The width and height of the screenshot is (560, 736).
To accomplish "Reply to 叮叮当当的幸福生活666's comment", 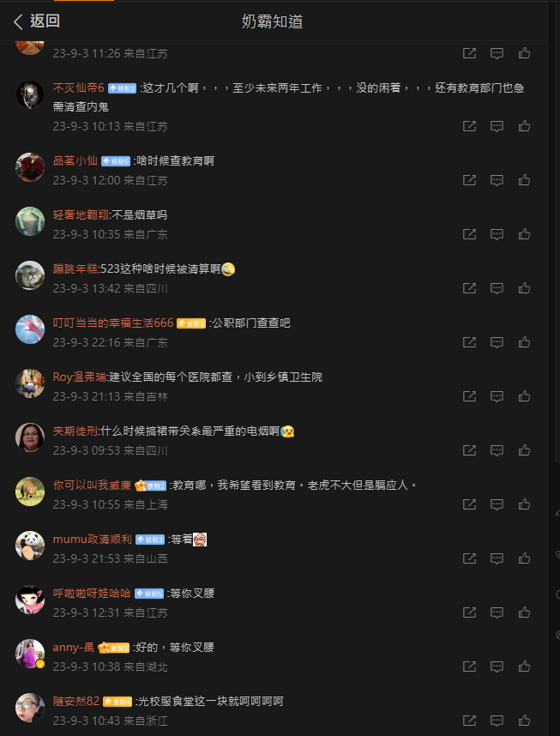I will [x=497, y=342].
